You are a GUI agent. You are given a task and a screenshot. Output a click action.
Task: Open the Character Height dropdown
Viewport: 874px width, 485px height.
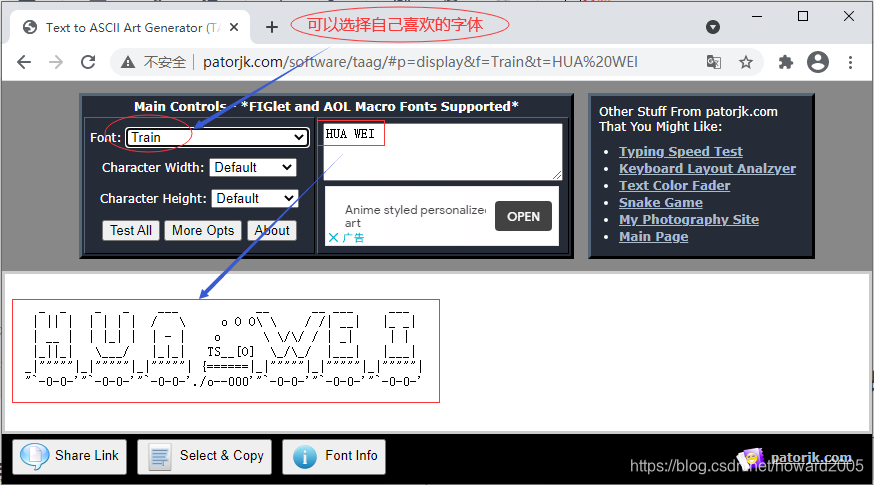[x=255, y=198]
